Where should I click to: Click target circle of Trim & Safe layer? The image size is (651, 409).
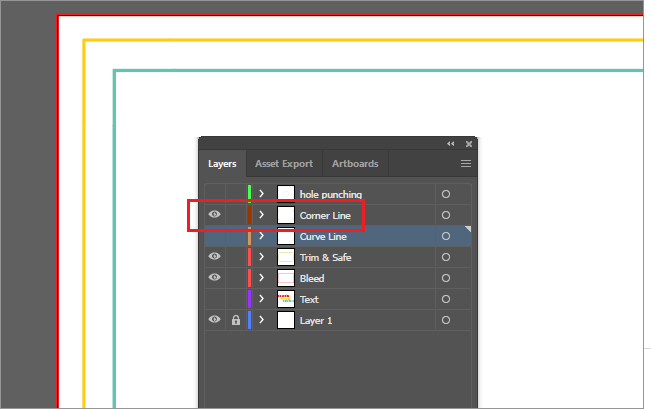coord(446,257)
